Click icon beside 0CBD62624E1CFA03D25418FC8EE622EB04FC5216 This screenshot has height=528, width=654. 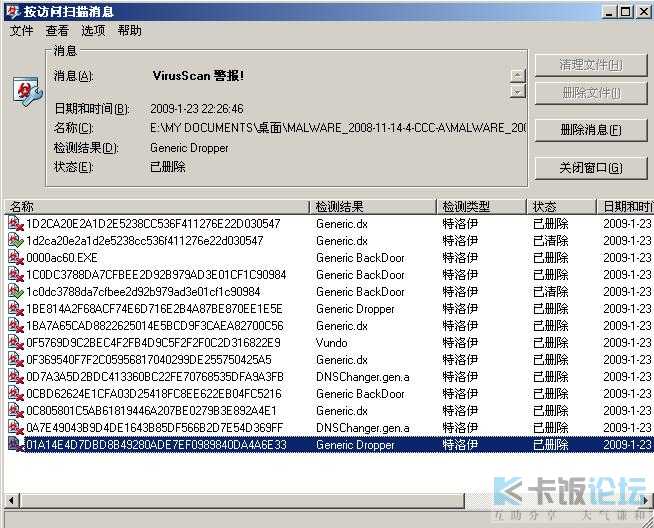tap(16, 394)
